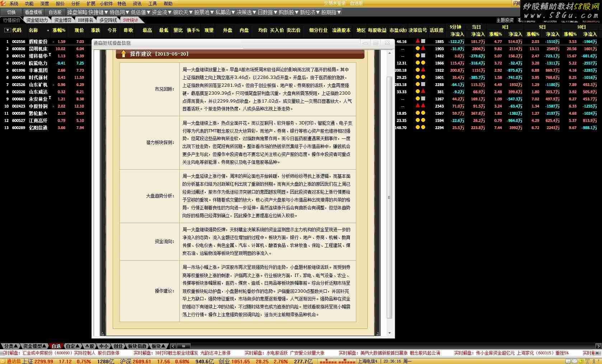Open the 工具 menu
The image size is (602, 364).
pyautogui.click(x=152, y=4)
